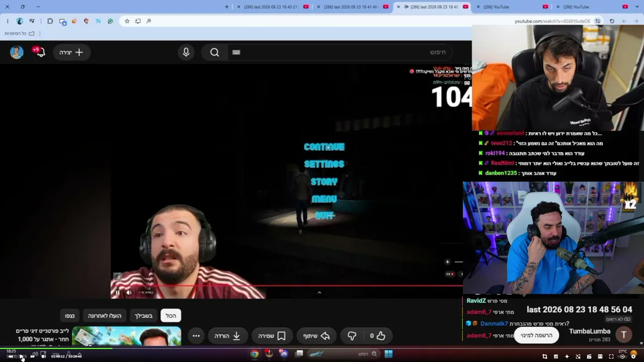Open the Chrome profile avatar

coord(20,21)
